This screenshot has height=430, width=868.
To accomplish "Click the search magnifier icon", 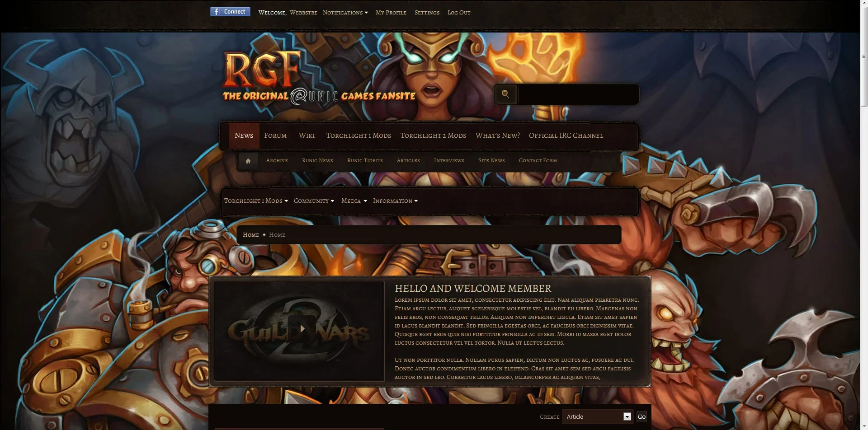I will point(505,94).
